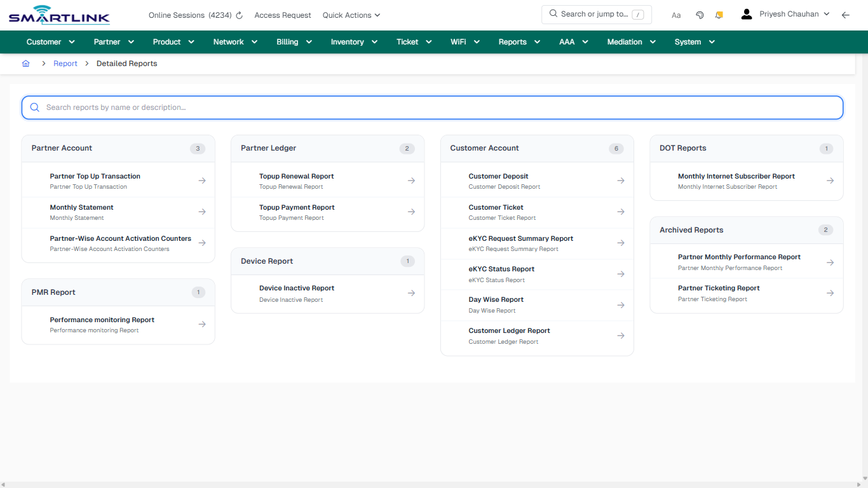Open the Performance monitoring Report arrow

point(201,325)
